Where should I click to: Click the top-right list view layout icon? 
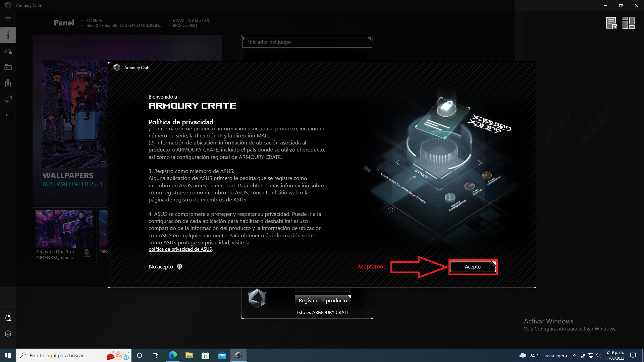pos(611,23)
